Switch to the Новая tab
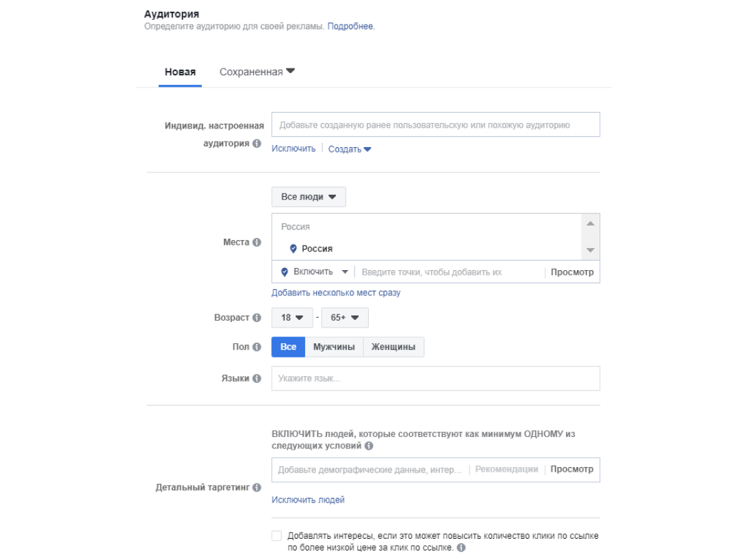Viewport: 748px width, 560px height. 180,72
